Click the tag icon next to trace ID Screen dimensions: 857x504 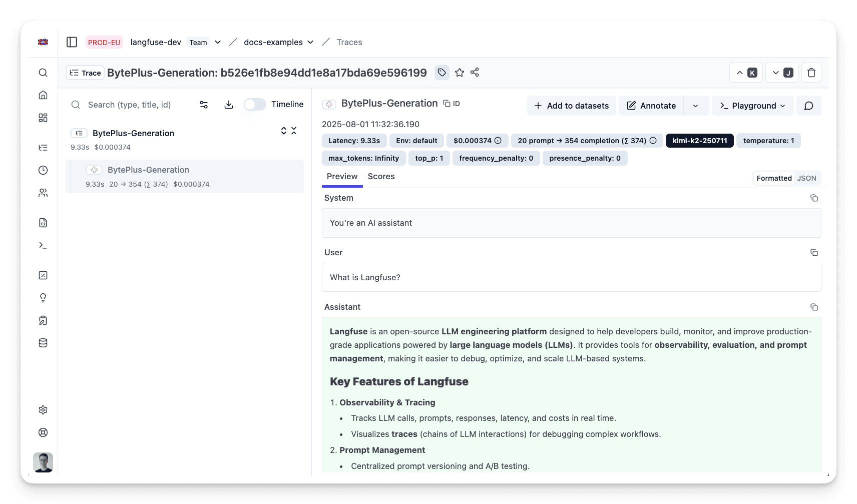pos(442,73)
